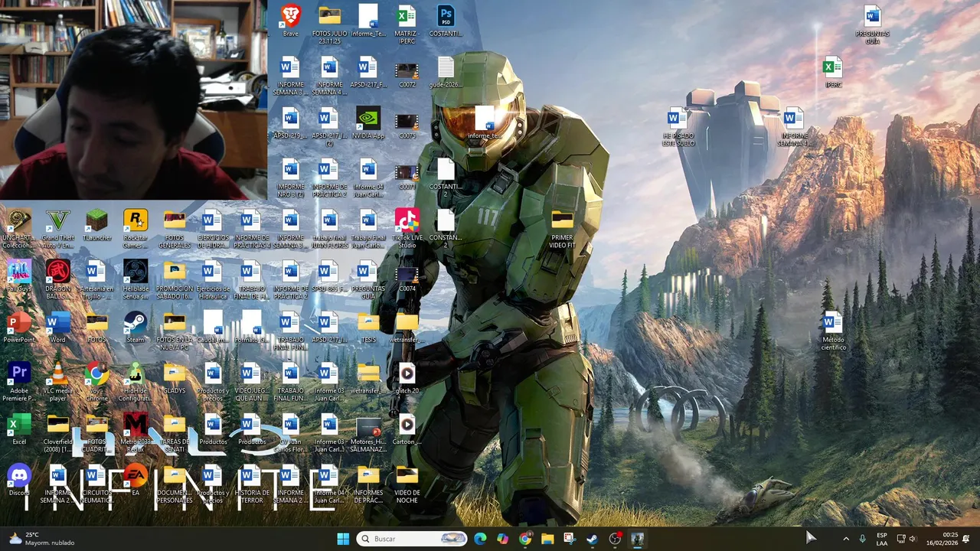Image resolution: width=980 pixels, height=551 pixels.
Task: Select the PROMOCIÓN SÁBADO folder
Action: coord(175,279)
